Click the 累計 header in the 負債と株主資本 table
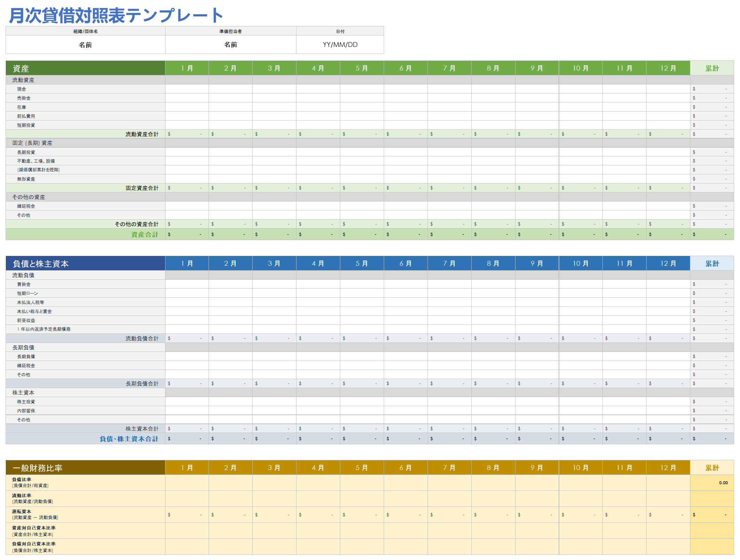The height and width of the screenshot is (560, 740). click(712, 263)
